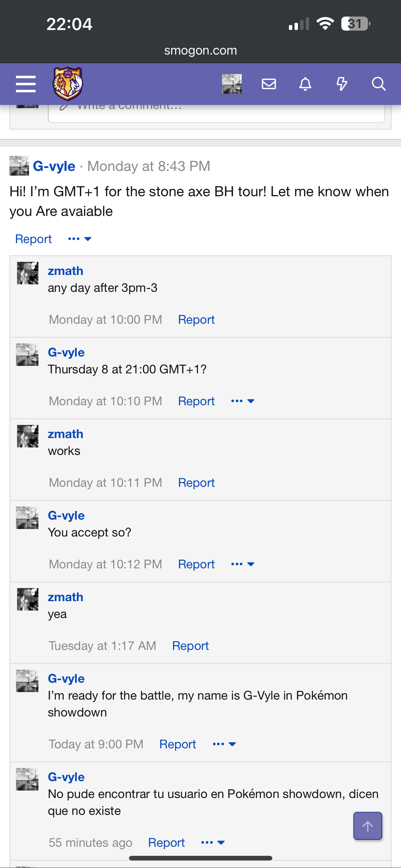The width and height of the screenshot is (401, 868).
Task: Tap the lightning bolt what's new icon
Action: [x=342, y=84]
